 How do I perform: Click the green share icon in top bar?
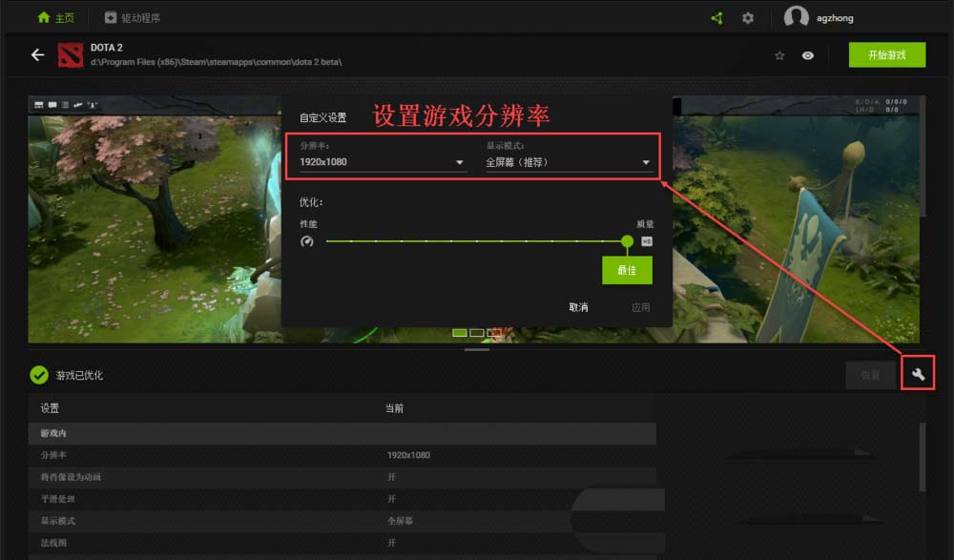tap(717, 18)
